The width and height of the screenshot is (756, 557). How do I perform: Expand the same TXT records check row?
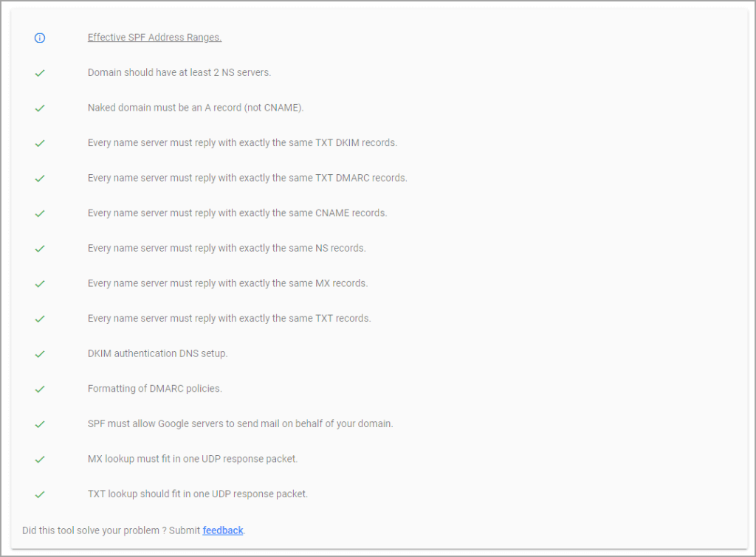[x=229, y=319]
